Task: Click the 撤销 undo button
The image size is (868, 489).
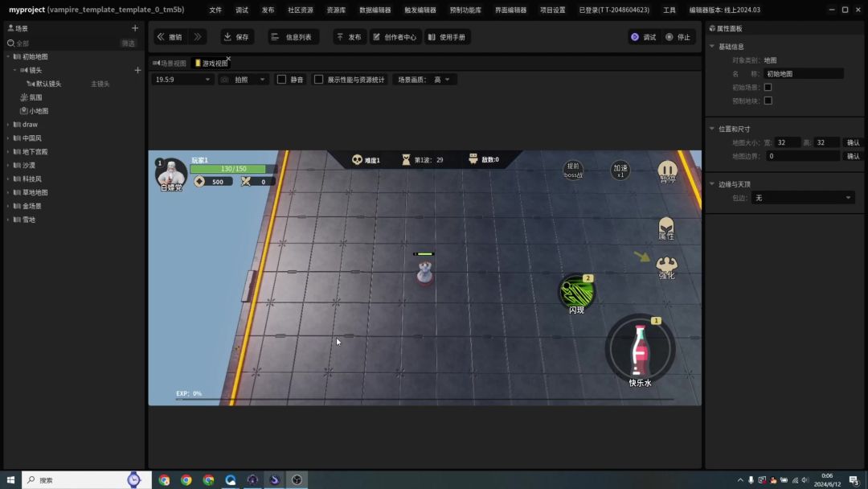Action: tap(170, 37)
